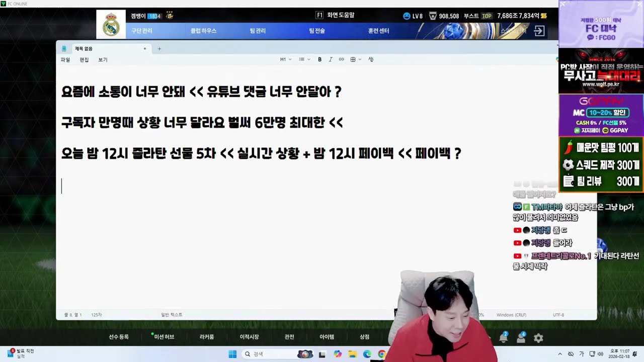Open the clock showing 오후 11:07
Screen dimensions: 644x362
(x=619, y=354)
